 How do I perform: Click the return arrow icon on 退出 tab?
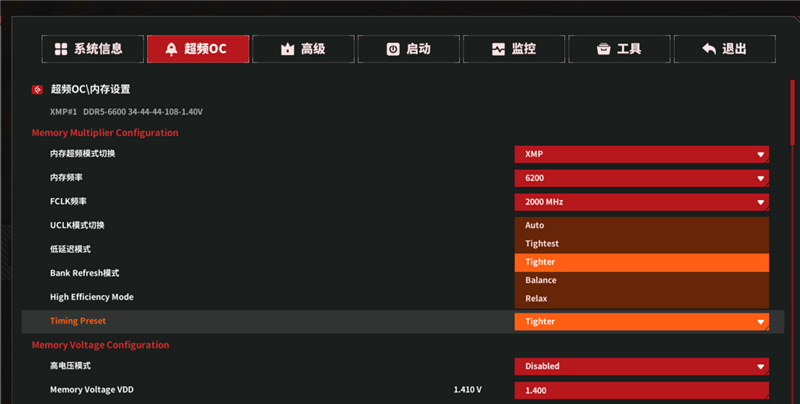709,48
